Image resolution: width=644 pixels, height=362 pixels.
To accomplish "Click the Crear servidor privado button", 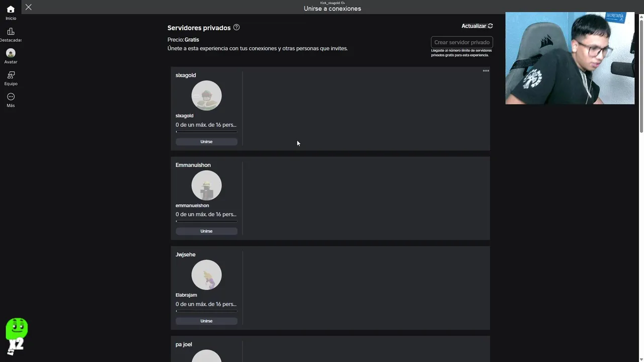I will point(461,42).
